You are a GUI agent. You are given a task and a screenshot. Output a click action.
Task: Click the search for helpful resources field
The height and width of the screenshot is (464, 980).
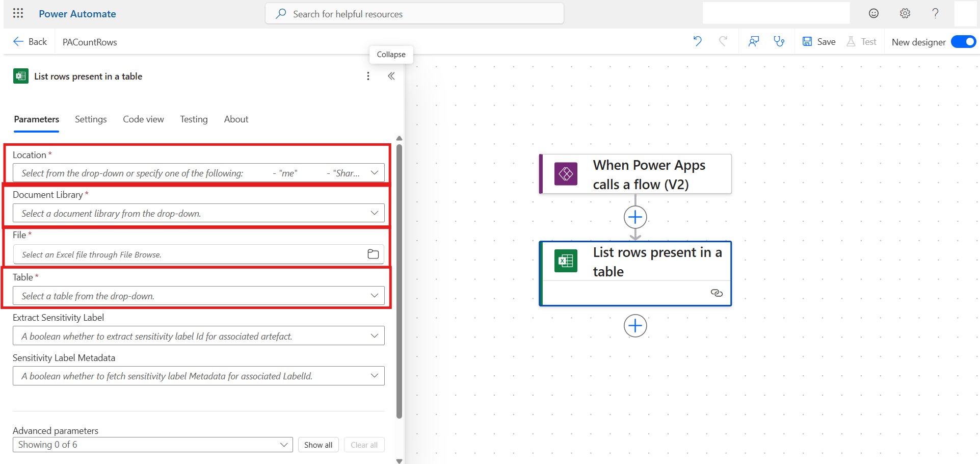[414, 14]
